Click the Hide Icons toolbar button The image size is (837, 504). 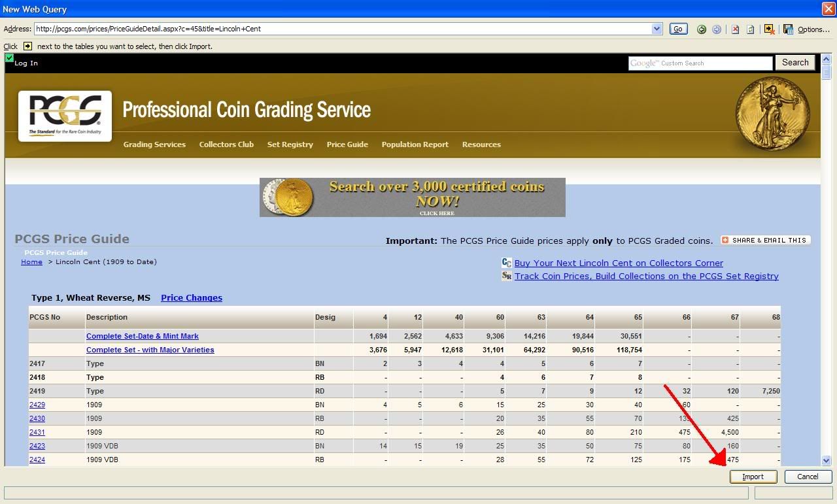tap(770, 29)
